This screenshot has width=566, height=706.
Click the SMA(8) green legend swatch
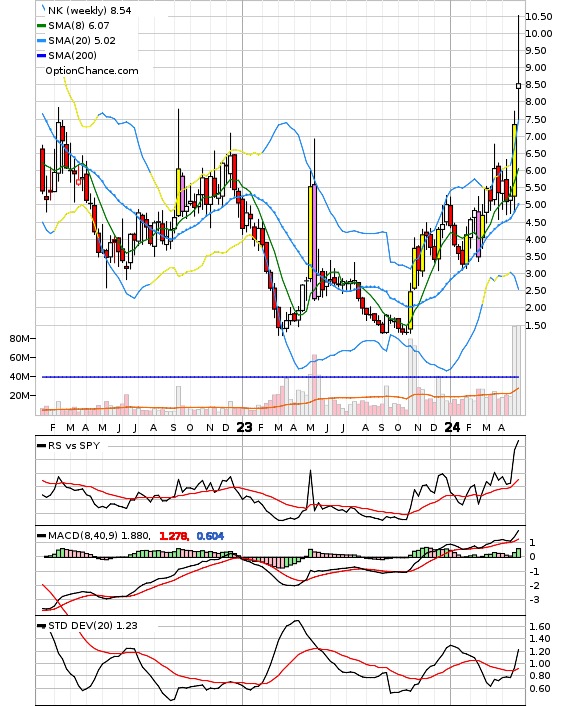coord(41,26)
